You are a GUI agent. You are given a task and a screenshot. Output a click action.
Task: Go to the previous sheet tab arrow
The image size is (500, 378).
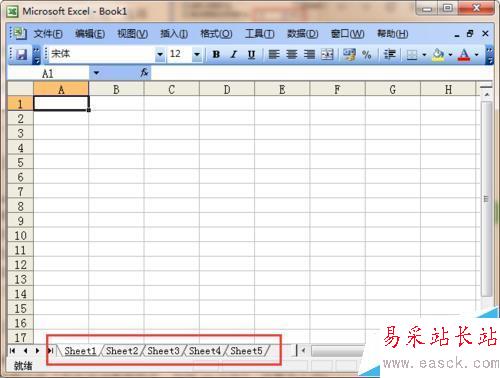click(25, 351)
